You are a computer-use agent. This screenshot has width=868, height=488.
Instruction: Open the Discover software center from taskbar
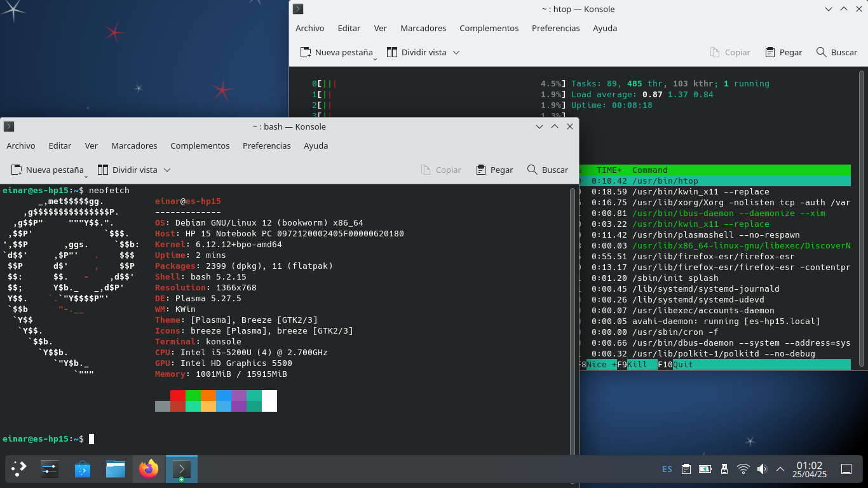coord(83,470)
